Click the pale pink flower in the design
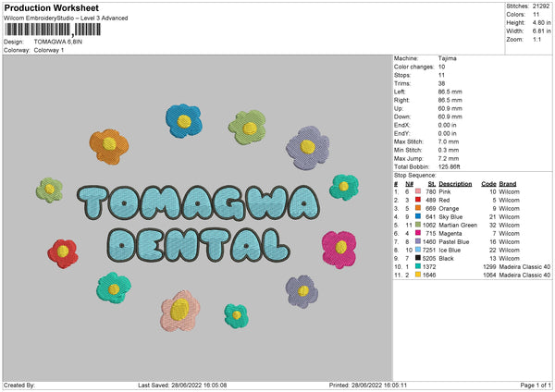The width and height of the screenshot is (555, 392). [x=179, y=311]
